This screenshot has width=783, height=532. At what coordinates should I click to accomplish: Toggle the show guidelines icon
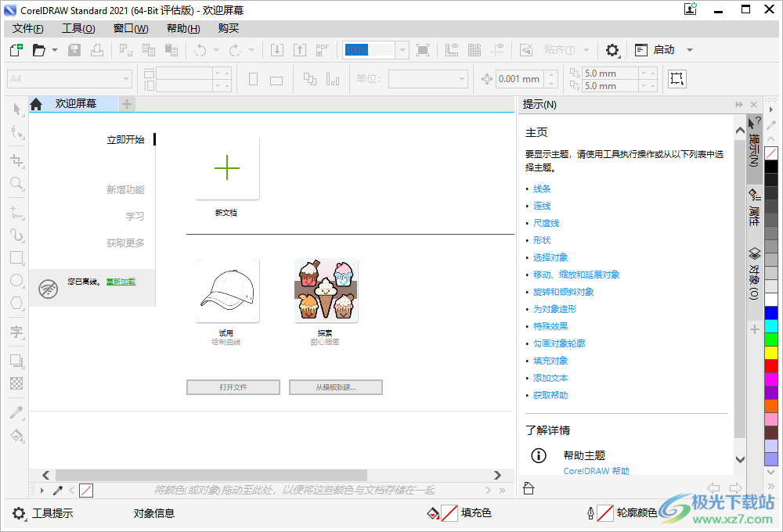[497, 50]
